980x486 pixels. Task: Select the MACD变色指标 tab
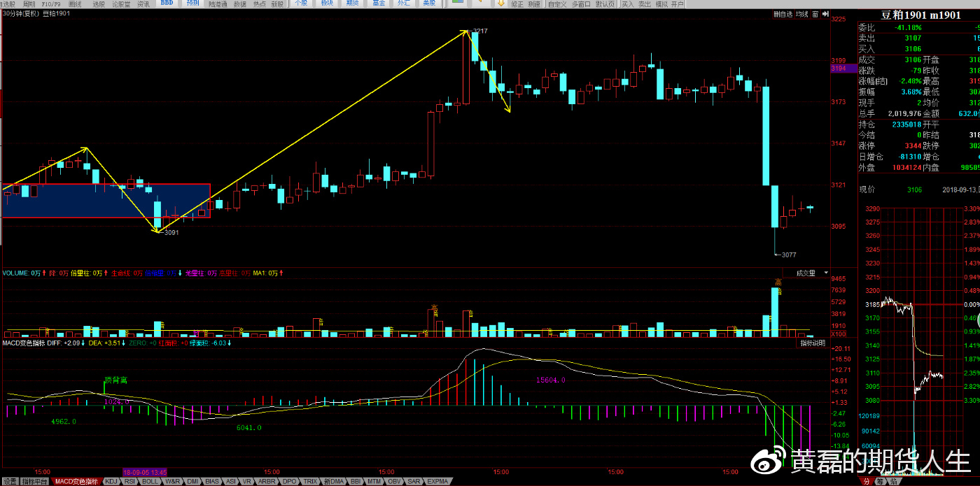77,481
